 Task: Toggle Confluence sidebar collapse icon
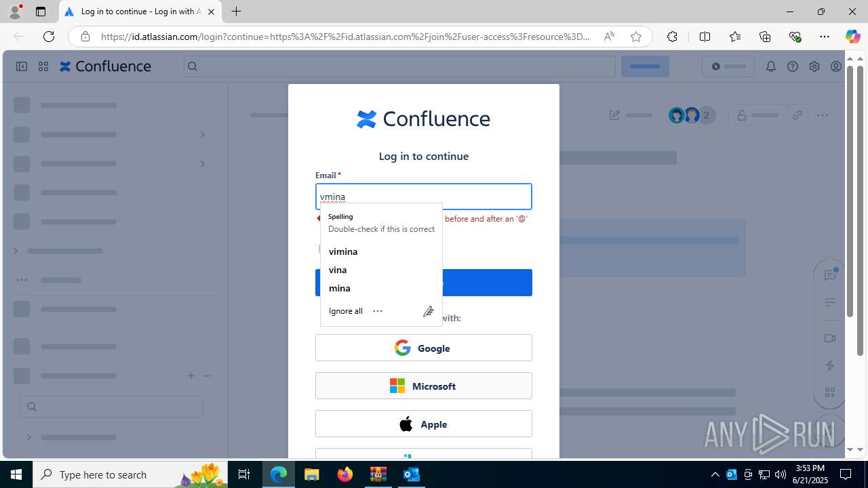[x=22, y=66]
